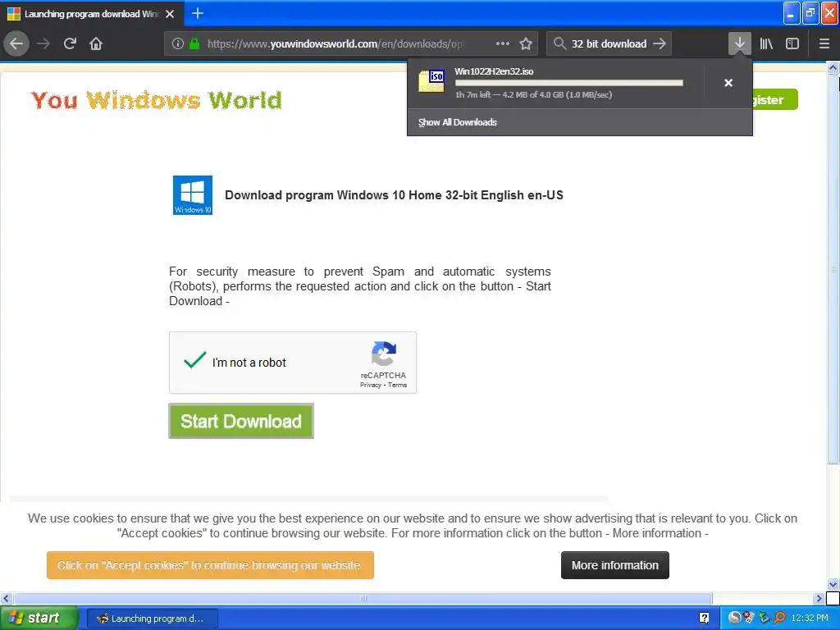The width and height of the screenshot is (840, 630).
Task: Click the You Windows World logo
Action: (157, 100)
